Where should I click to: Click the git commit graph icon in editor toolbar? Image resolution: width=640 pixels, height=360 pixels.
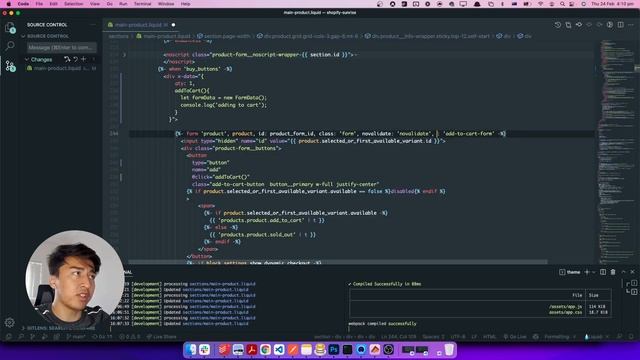coord(579,25)
